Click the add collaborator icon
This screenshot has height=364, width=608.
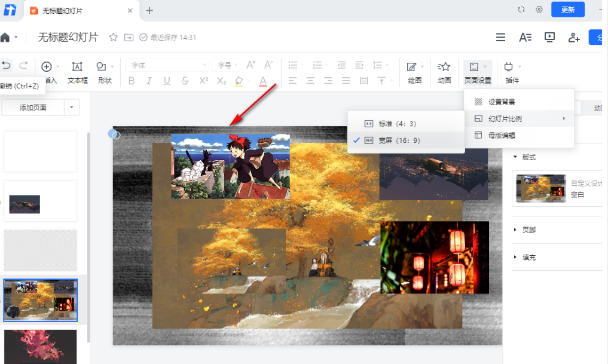574,37
